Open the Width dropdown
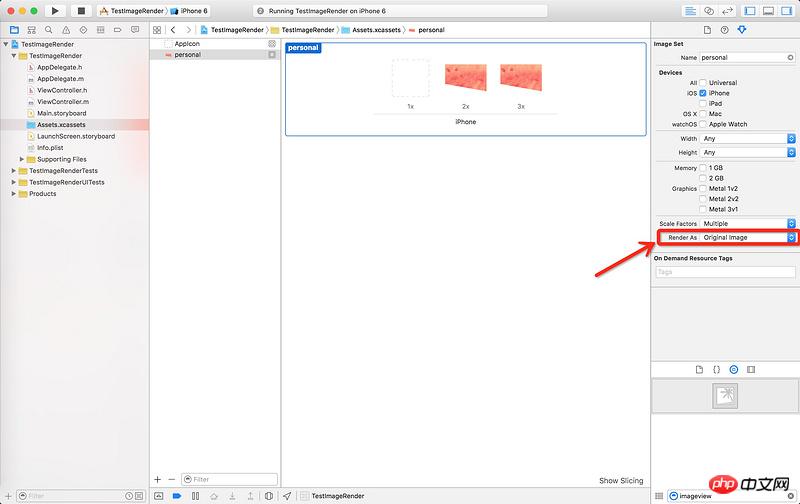 coord(747,139)
